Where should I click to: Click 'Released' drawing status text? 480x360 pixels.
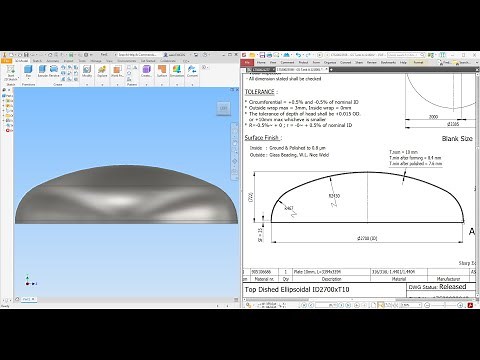point(452,287)
